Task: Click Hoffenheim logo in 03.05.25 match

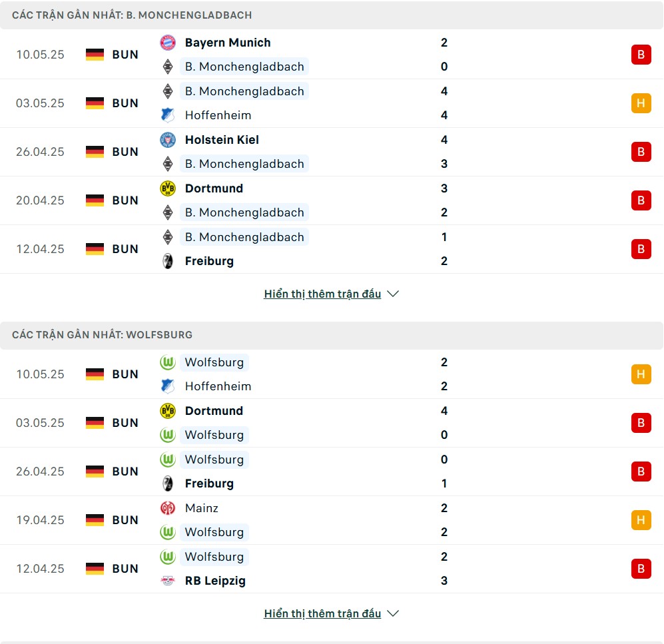Action: (x=168, y=115)
